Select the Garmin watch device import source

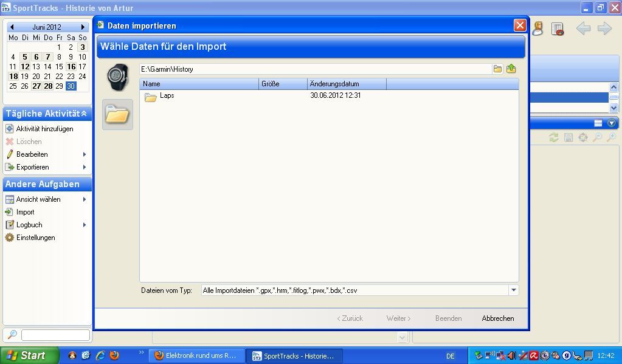[117, 77]
